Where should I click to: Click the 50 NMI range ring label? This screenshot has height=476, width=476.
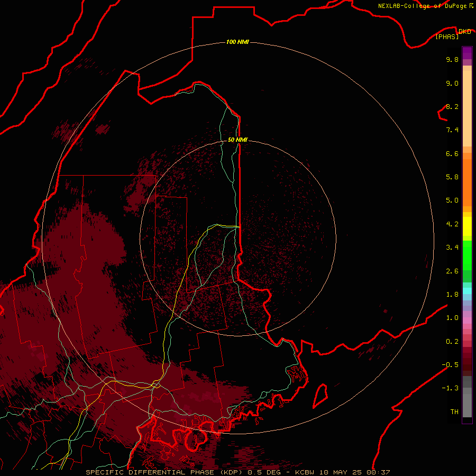[237, 140]
